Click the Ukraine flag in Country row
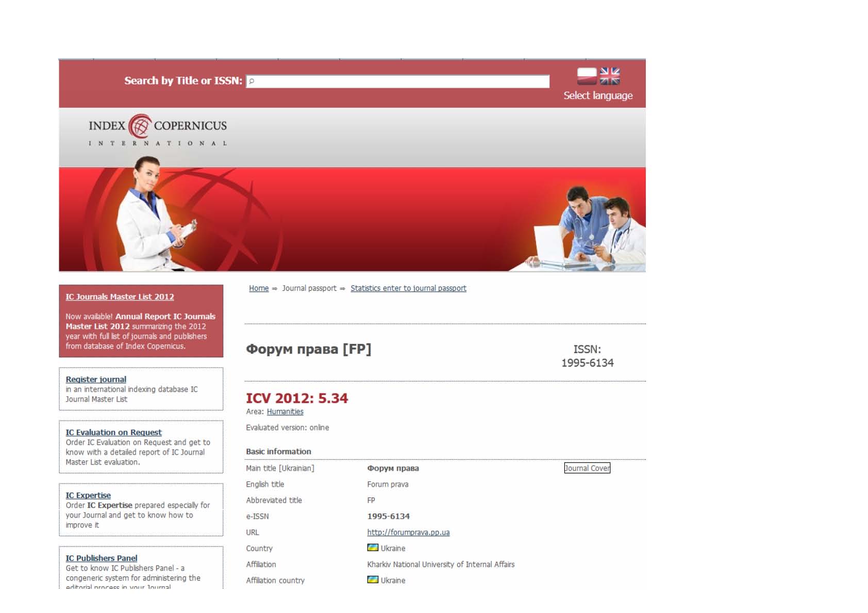This screenshot has width=868, height=613. 373,548
